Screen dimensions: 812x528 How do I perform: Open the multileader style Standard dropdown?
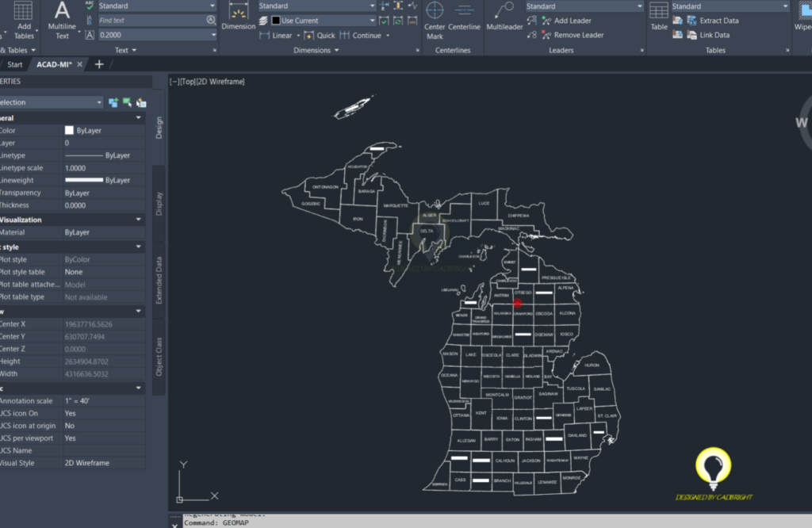[640, 6]
